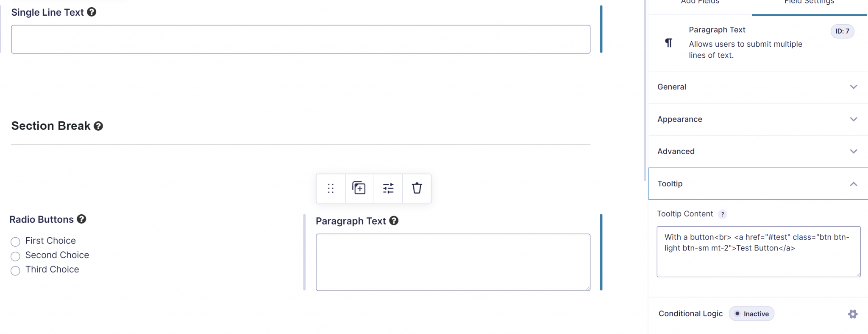The height and width of the screenshot is (334, 868).
Task: Collapse the Tooltip section
Action: pyautogui.click(x=758, y=184)
